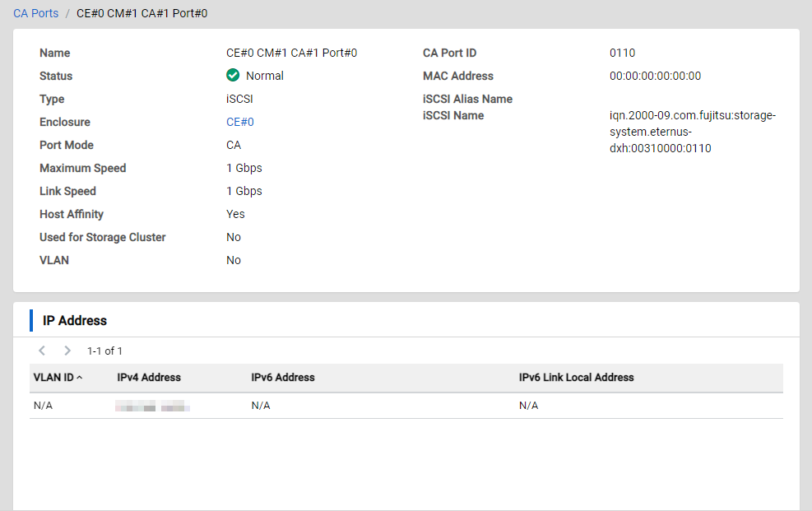Click the green Normal status checkmark icon
This screenshot has width=812, height=511.
click(233, 76)
